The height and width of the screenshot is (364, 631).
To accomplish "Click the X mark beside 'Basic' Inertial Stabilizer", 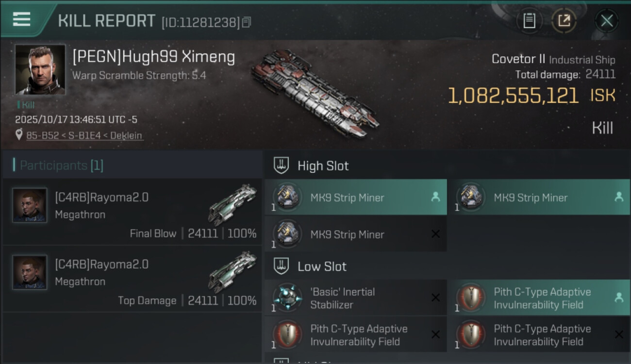I will [x=435, y=298].
